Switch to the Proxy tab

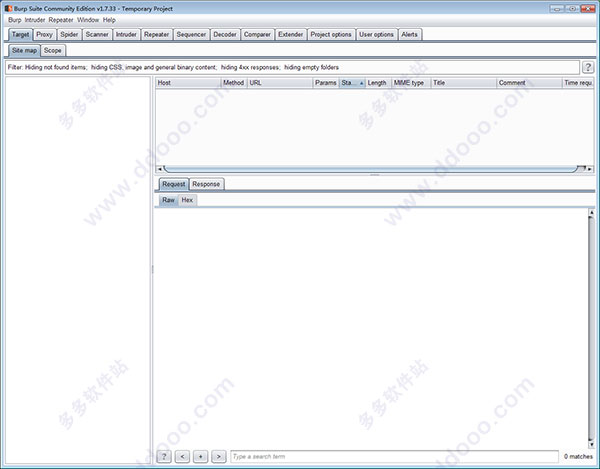(44, 34)
